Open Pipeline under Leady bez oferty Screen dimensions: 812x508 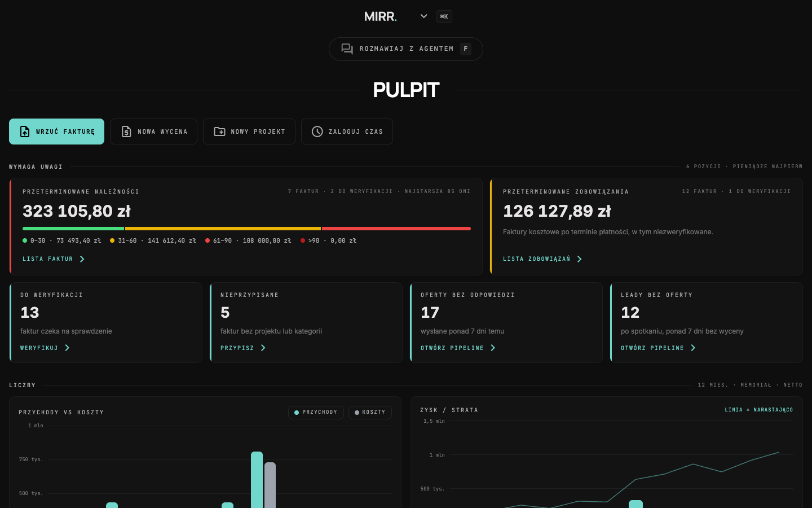(658, 348)
